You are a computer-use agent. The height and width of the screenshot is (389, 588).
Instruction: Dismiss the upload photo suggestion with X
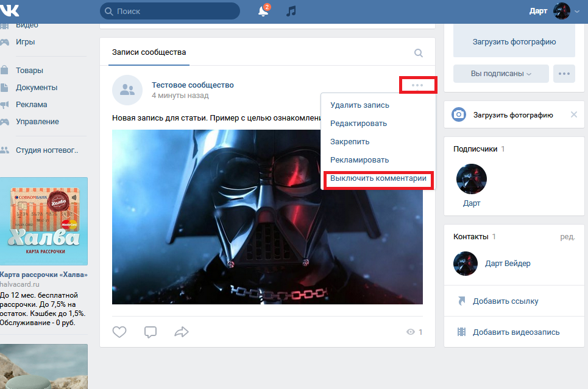574,114
